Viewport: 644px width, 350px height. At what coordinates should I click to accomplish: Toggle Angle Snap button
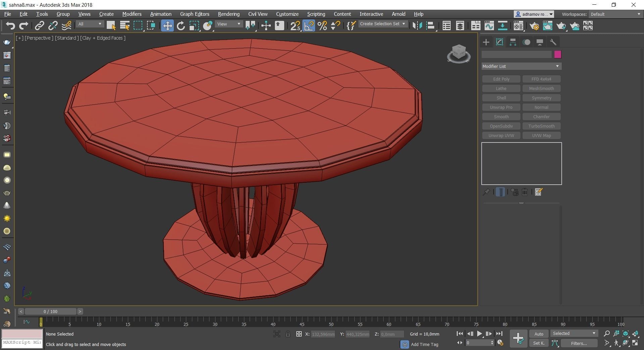(309, 26)
